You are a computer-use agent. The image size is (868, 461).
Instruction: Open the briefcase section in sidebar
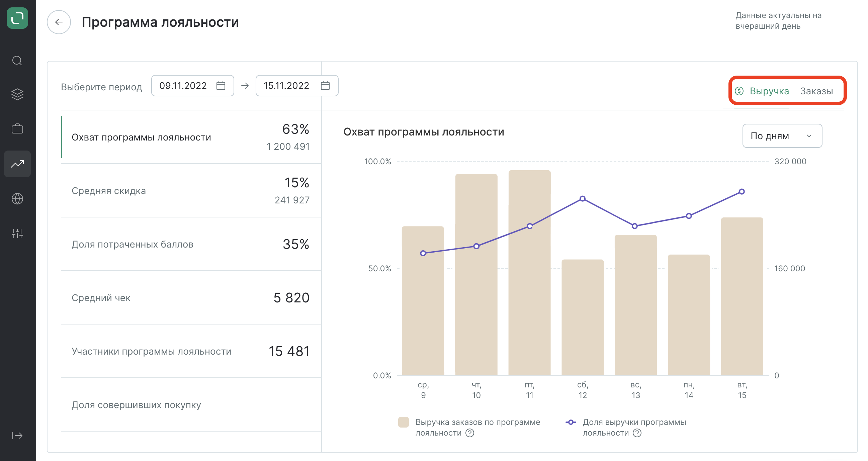click(x=17, y=129)
